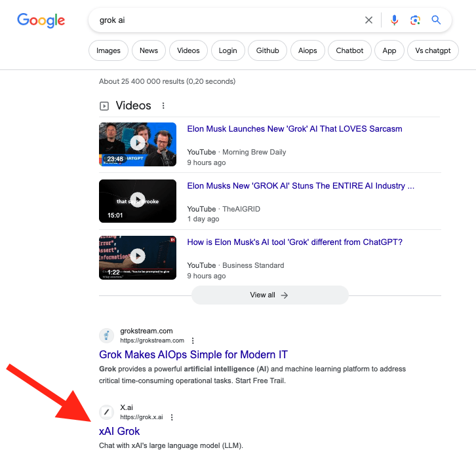Play the TheAIGRID 15:01 video thumbnail
This screenshot has width=476, height=467.
[x=138, y=201]
